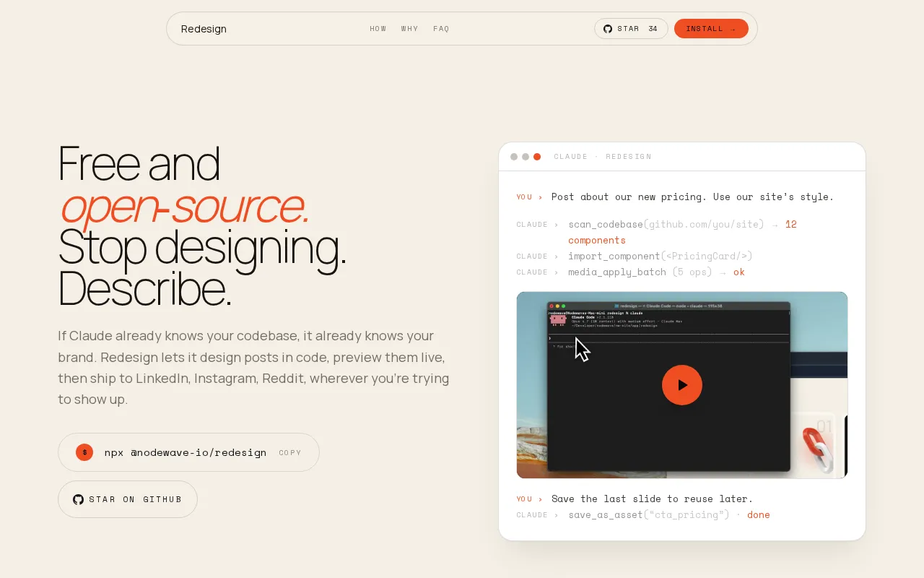
Task: Click the orange window dot in Claude panel
Action: (x=537, y=157)
